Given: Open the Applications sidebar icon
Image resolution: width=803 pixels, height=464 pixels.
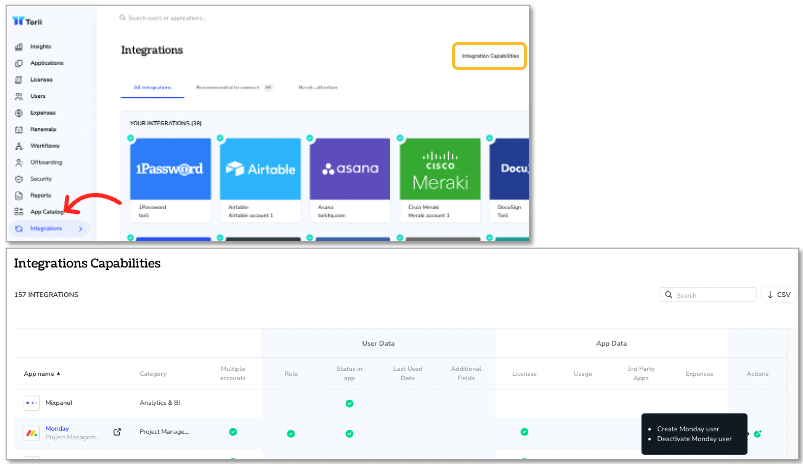Looking at the screenshot, I should 19,63.
